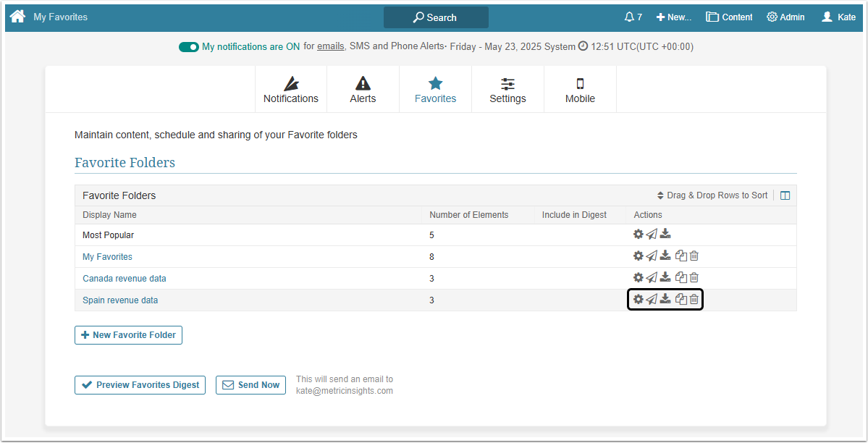
Task: Open the Admin menu
Action: (785, 17)
